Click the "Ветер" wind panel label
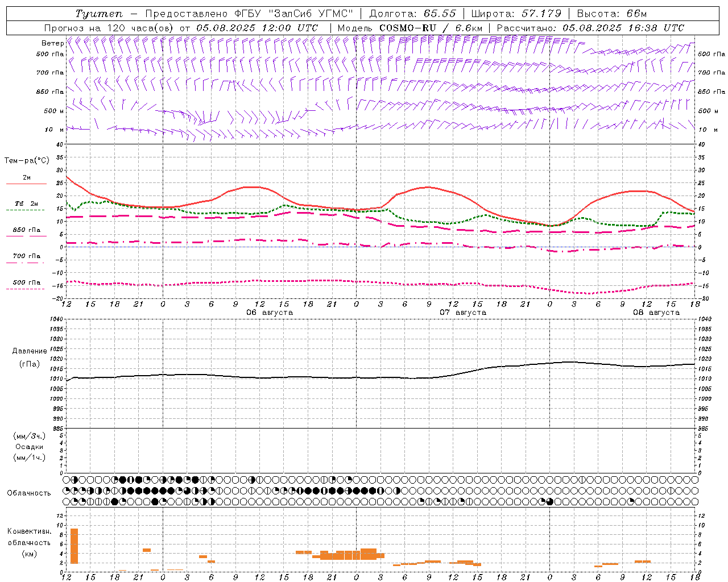The width and height of the screenshot is (728, 582). click(x=52, y=43)
